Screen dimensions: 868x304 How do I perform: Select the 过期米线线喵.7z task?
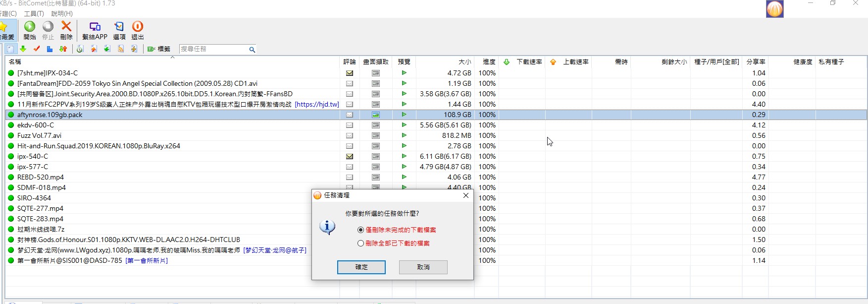tap(41, 229)
